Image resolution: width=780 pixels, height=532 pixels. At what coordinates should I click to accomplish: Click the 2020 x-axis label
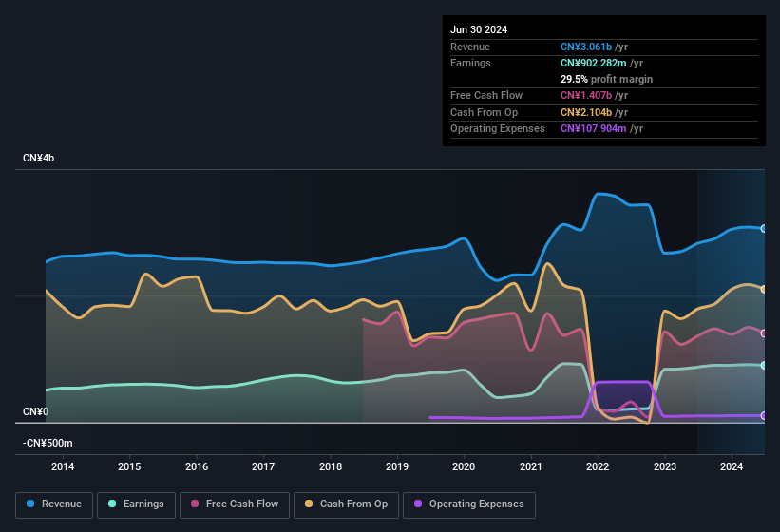(464, 466)
